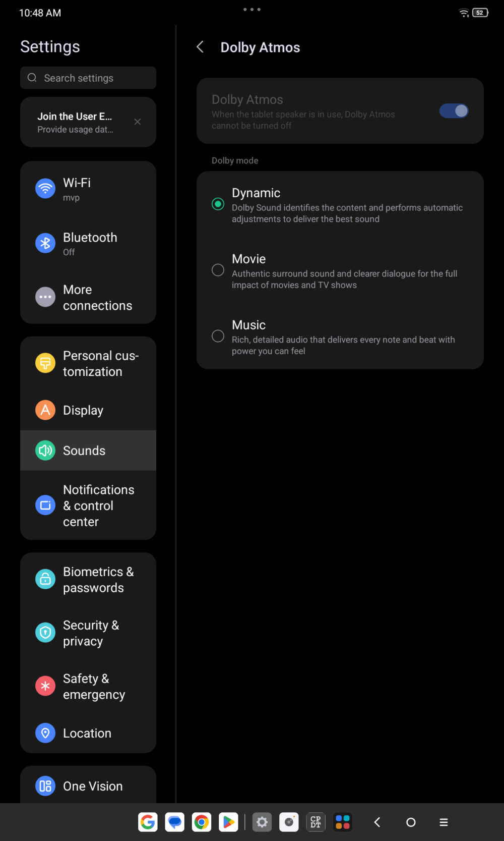
Task: Open Wi-Fi settings icon
Action: point(45,189)
